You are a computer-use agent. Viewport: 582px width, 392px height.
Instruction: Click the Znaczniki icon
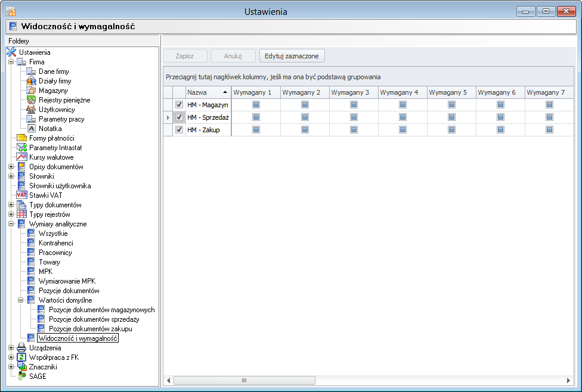pyautogui.click(x=22, y=367)
